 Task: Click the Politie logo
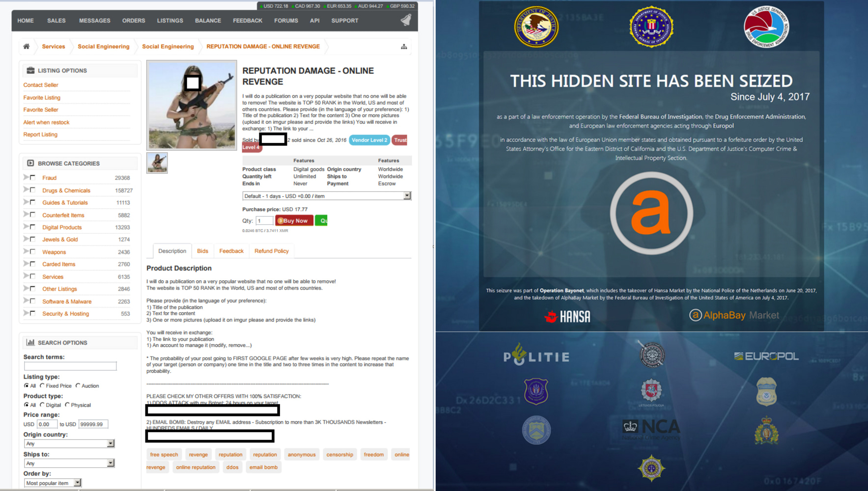click(536, 355)
